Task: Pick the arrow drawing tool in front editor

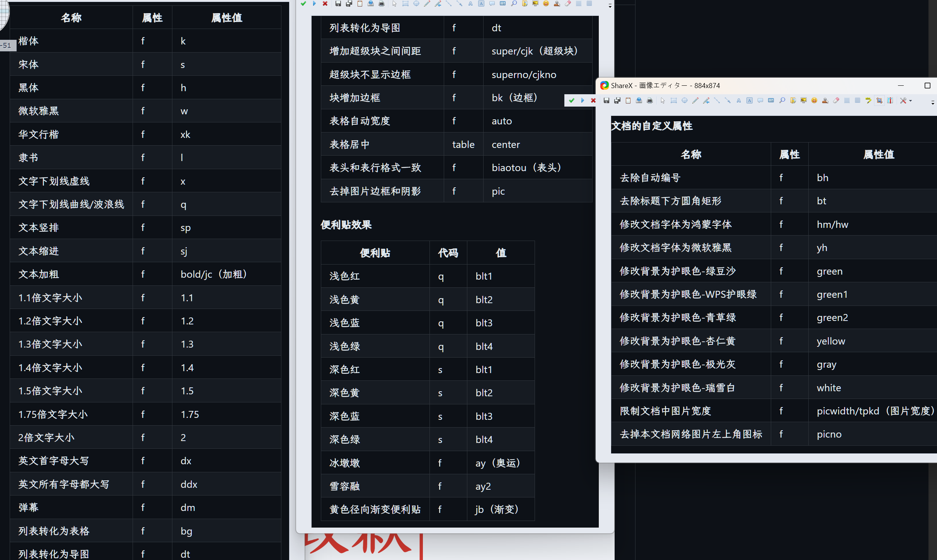Action: click(728, 101)
